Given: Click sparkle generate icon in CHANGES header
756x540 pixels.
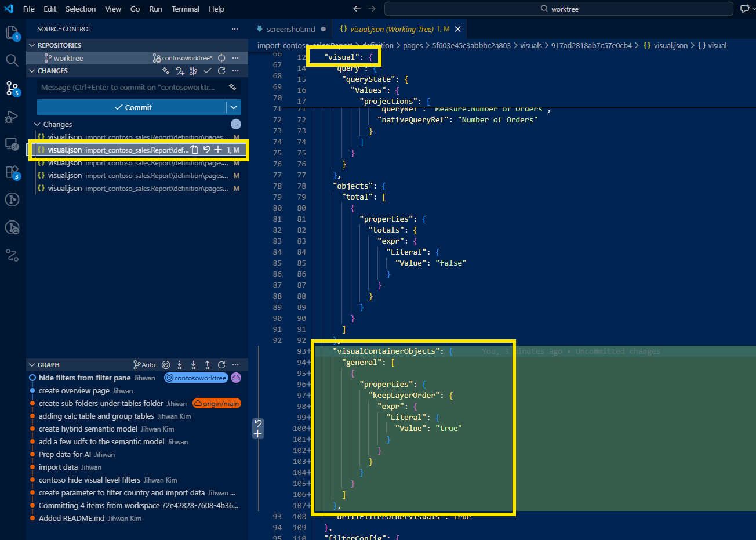Looking at the screenshot, I should (x=166, y=71).
